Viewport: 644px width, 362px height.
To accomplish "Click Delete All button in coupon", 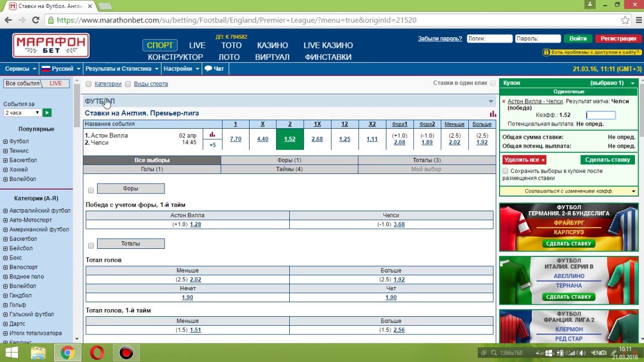I will (x=524, y=160).
